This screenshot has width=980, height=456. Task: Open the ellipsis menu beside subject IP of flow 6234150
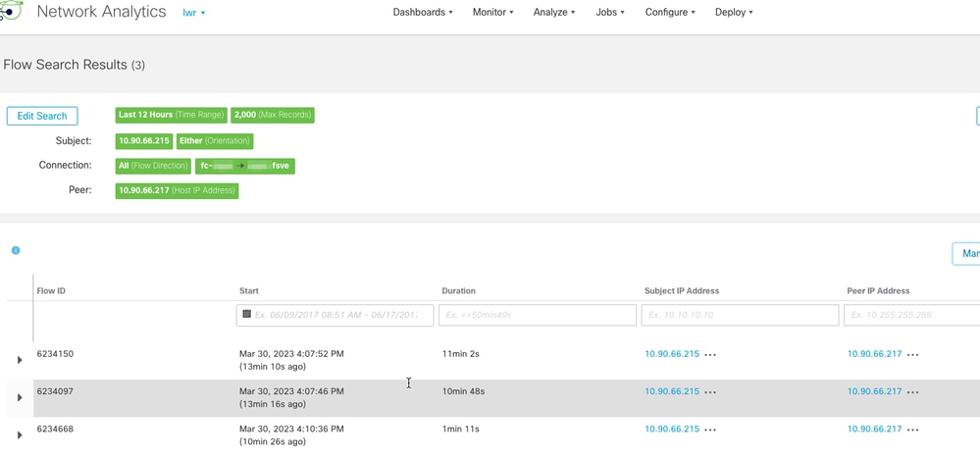710,355
